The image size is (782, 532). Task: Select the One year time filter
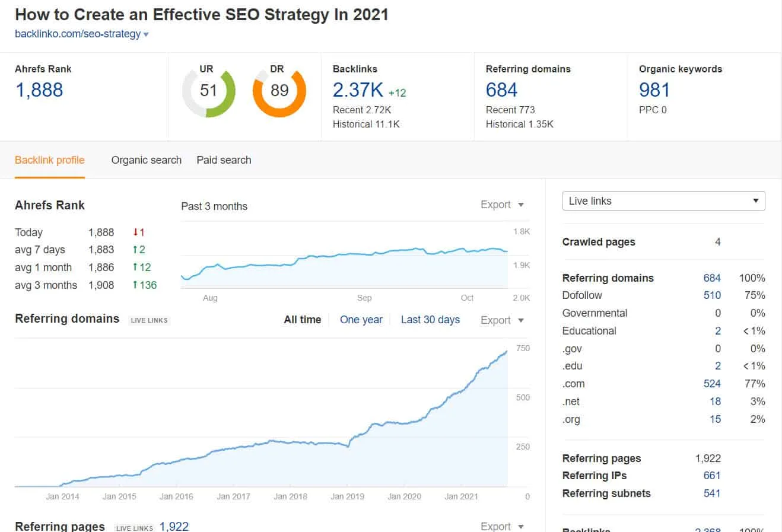click(361, 320)
